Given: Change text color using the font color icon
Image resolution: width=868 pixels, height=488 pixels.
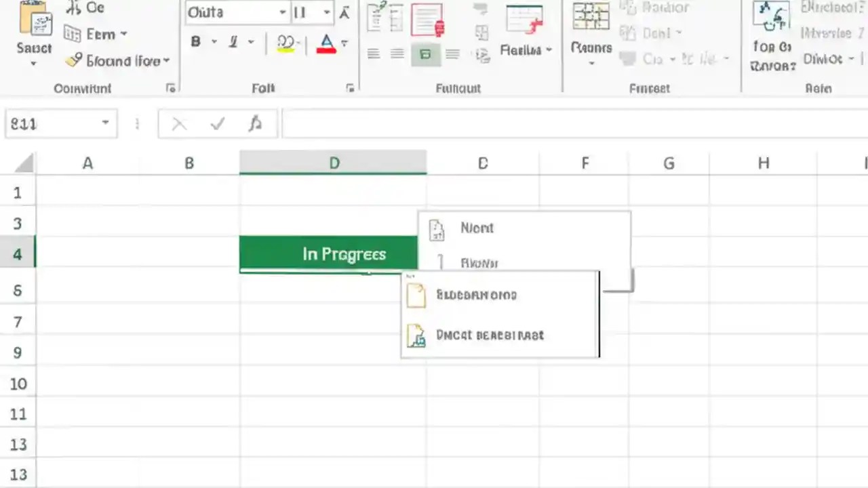Looking at the screenshot, I should (x=326, y=43).
